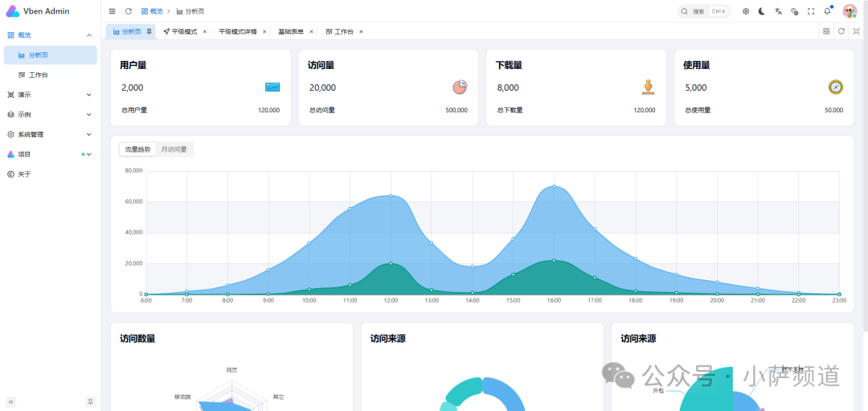Close the 平级模式详情 tab
This screenshot has height=411, width=868.
264,31
